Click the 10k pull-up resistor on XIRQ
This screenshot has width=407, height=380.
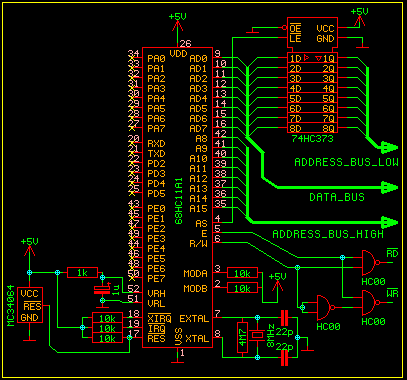click(107, 319)
